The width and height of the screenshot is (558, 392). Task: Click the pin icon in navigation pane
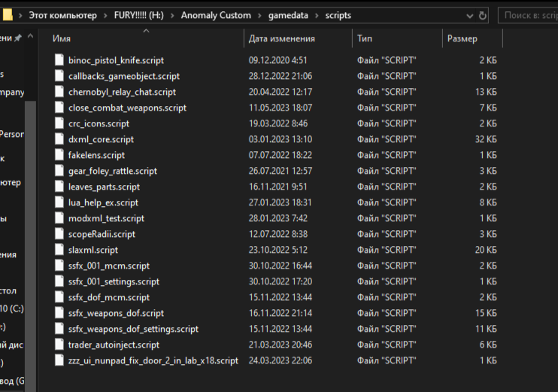tap(18, 38)
